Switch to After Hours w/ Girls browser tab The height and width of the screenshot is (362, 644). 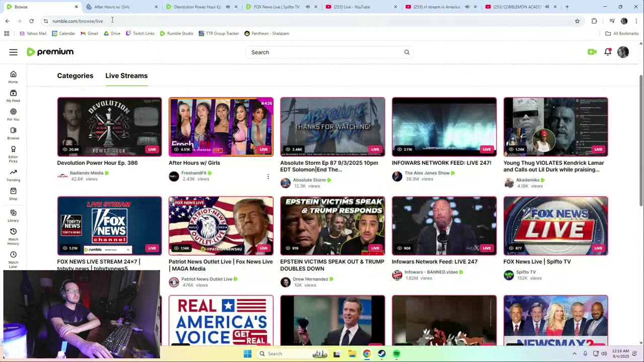121,7
